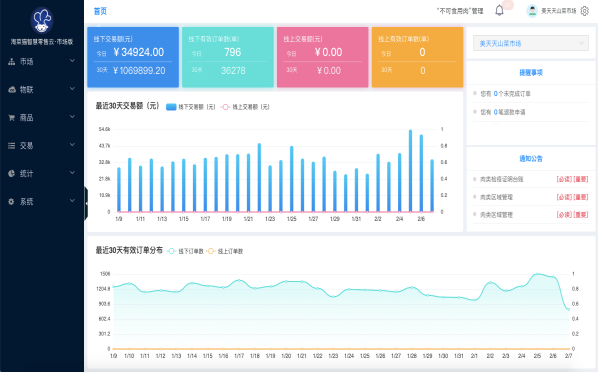Toggle 线下交易额 legend in the bar chart
This screenshot has width=598, height=372.
(191, 107)
